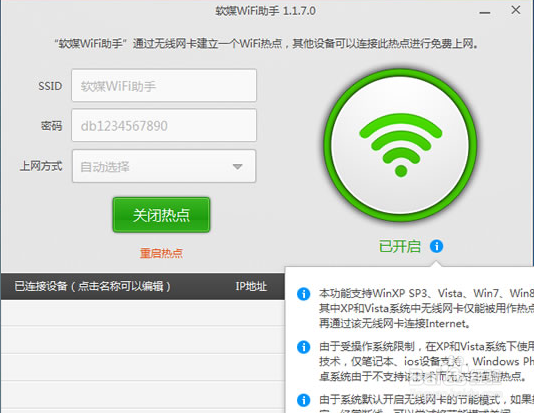Click the SSID input field

tap(164, 85)
